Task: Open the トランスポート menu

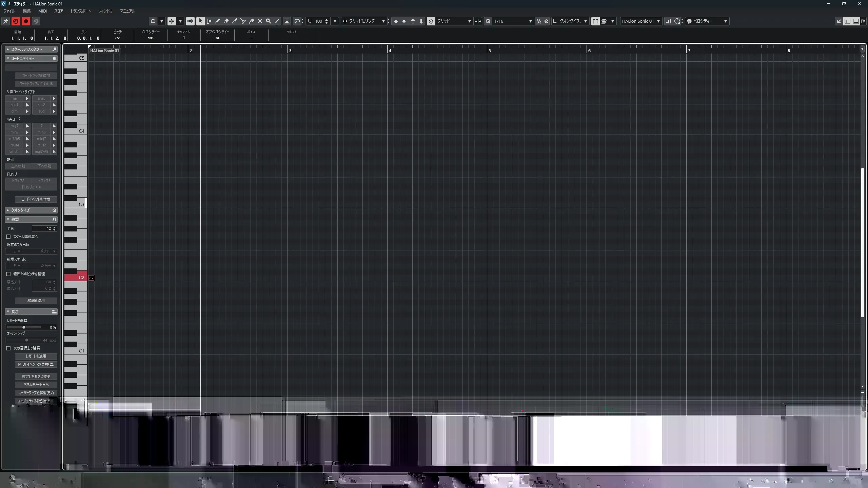Action: (80, 11)
